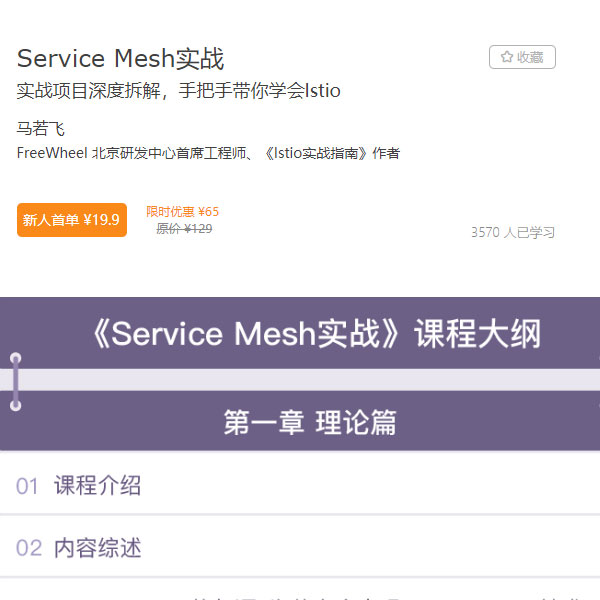Image resolution: width=600 pixels, height=600 pixels.
Task: Click the 01 lesson number
Action: tap(27, 486)
